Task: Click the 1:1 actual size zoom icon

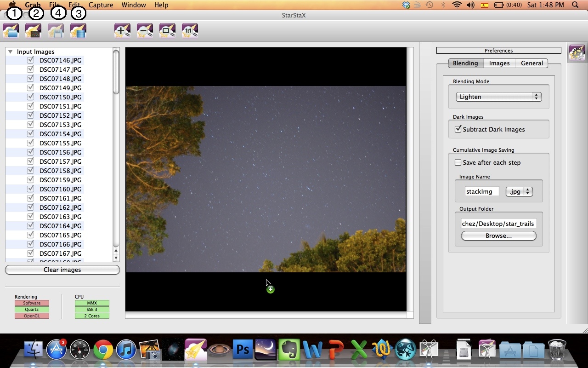Action: click(x=190, y=31)
